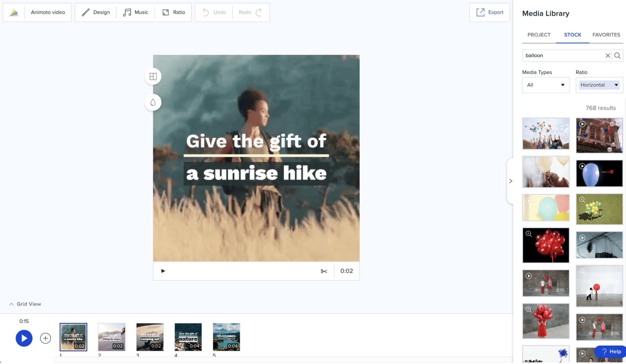The width and height of the screenshot is (626, 364).
Task: Add a new block with plus icon
Action: pos(45,338)
